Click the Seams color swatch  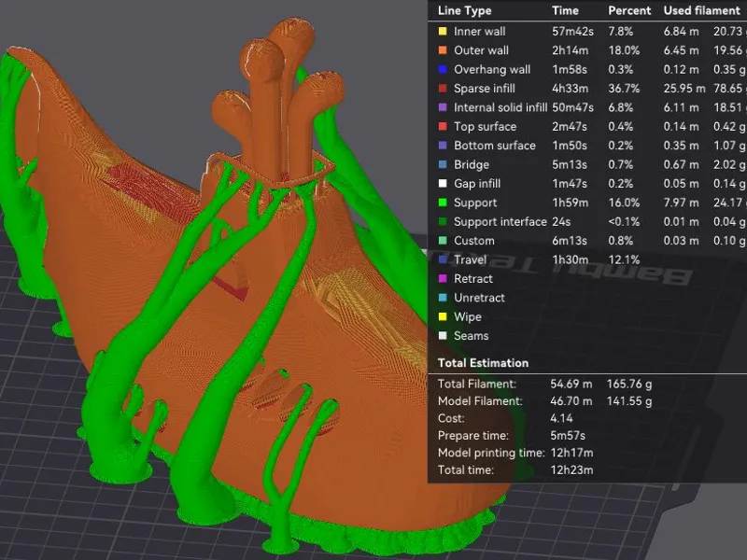coord(443,336)
